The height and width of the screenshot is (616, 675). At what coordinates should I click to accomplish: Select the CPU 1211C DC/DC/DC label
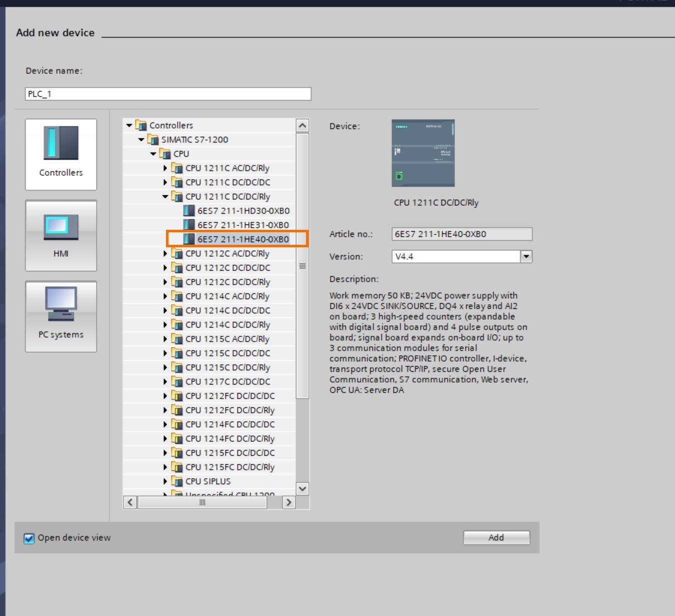click(228, 182)
